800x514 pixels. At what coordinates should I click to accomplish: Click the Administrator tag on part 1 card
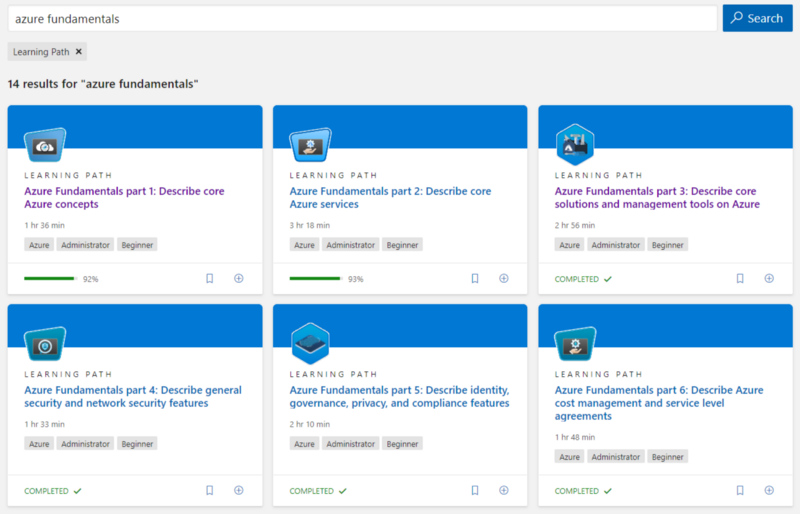[x=85, y=245]
